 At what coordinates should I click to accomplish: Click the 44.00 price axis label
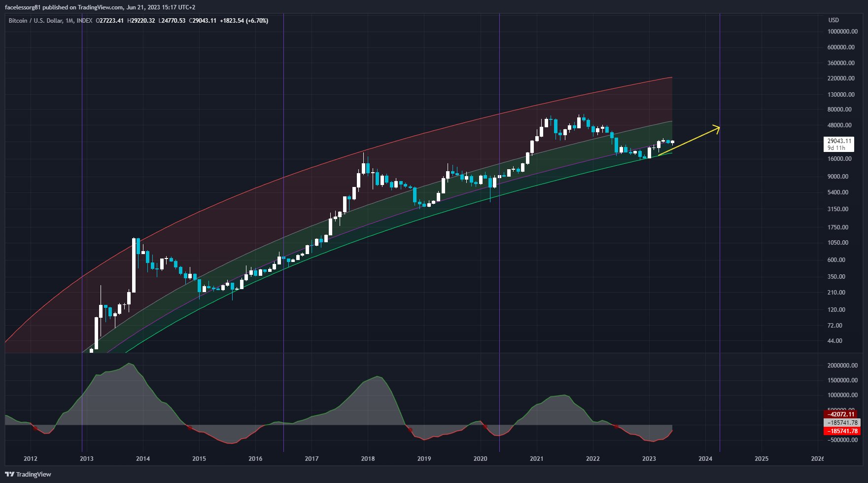(x=835, y=341)
